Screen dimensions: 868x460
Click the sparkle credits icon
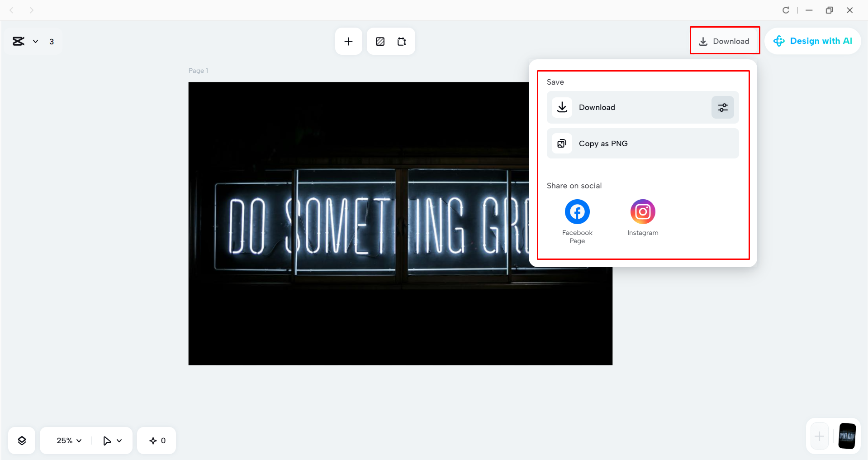click(152, 440)
